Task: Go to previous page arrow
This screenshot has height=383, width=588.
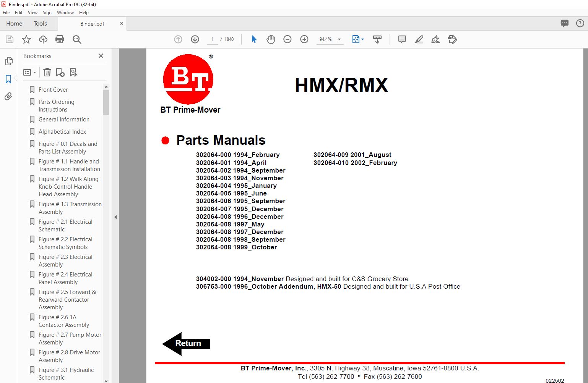Action: click(x=178, y=39)
